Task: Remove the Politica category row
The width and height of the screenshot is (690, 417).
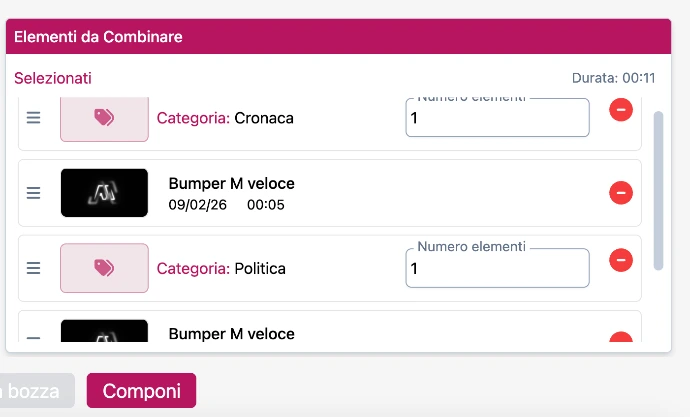Action: click(x=621, y=261)
